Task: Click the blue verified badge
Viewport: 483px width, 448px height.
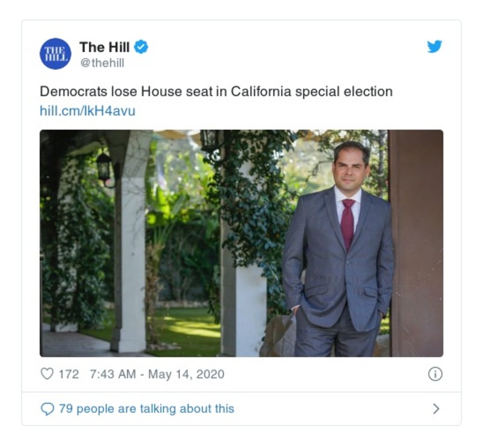Action: [x=141, y=47]
